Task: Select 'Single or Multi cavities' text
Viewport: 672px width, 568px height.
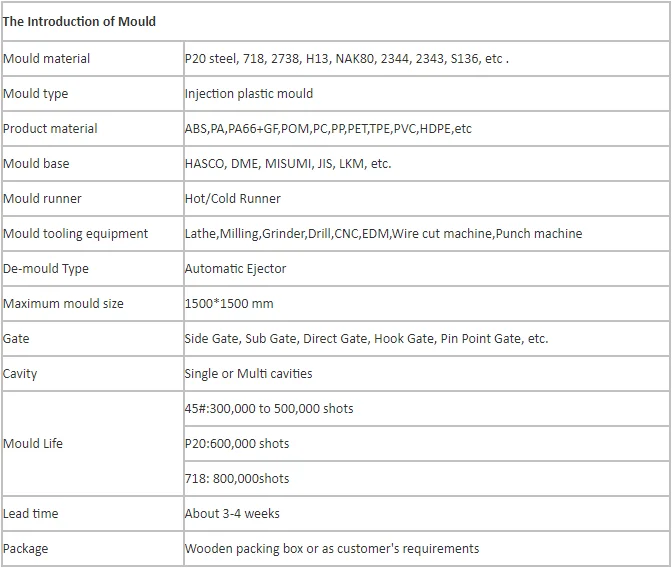Action: (x=249, y=374)
